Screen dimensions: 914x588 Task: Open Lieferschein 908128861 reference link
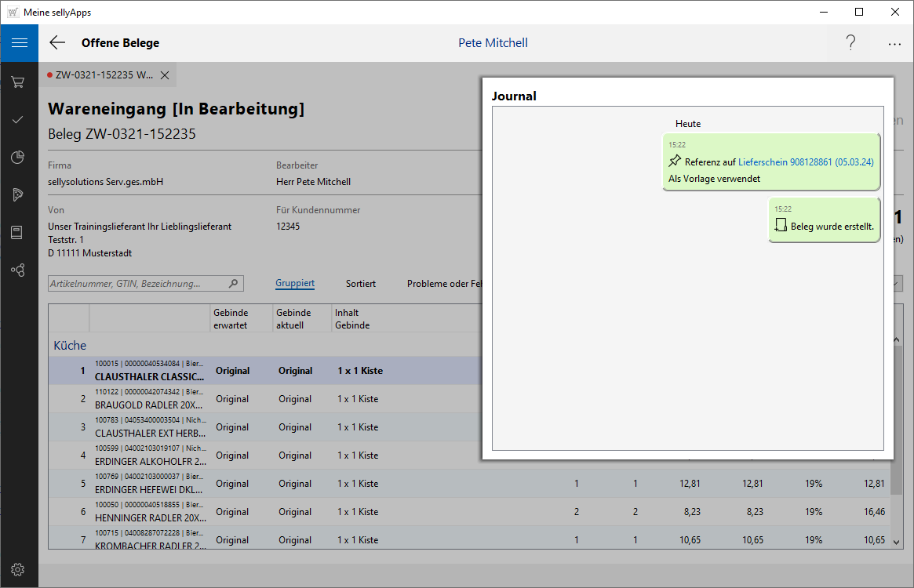point(806,162)
